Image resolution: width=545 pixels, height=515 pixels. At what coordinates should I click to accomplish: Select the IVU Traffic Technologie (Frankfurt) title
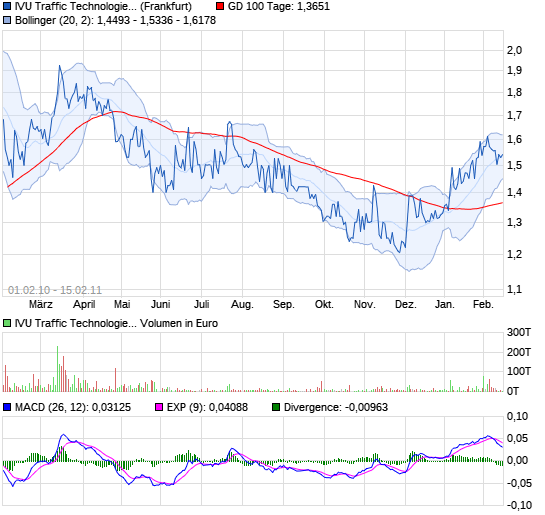point(103,7)
